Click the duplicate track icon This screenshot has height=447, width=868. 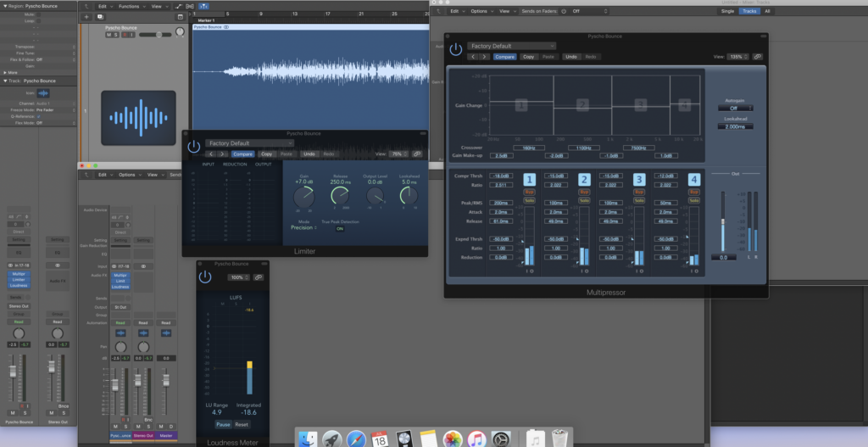point(100,17)
